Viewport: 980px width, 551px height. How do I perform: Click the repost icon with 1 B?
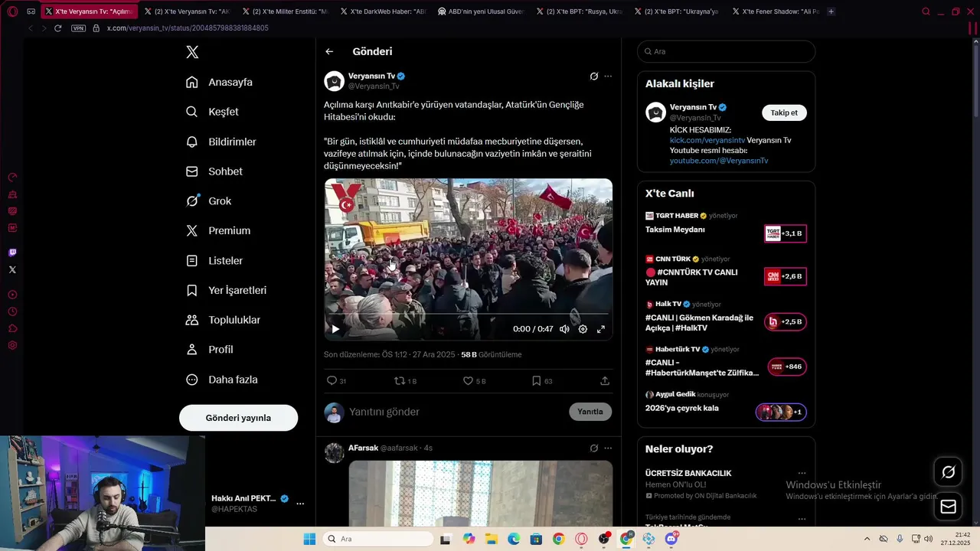click(405, 380)
